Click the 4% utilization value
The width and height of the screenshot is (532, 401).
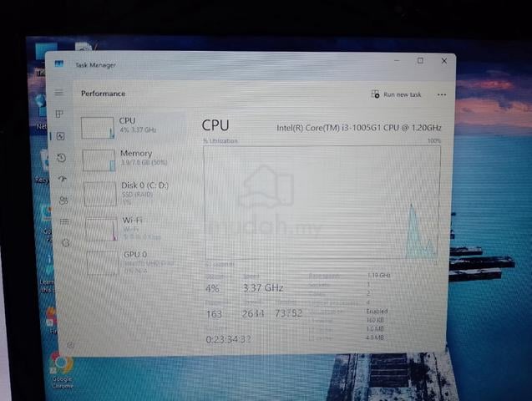click(212, 289)
